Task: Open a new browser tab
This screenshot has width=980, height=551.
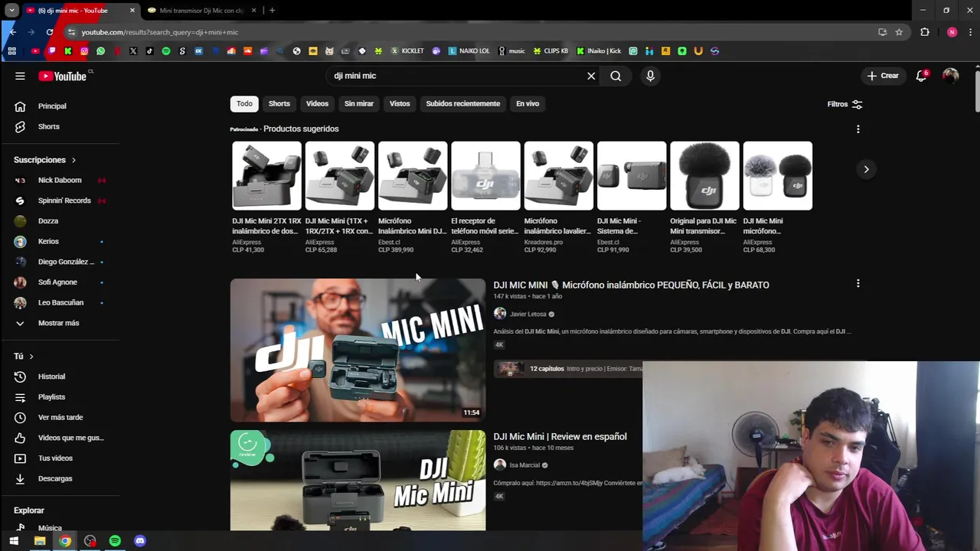Action: (272, 11)
